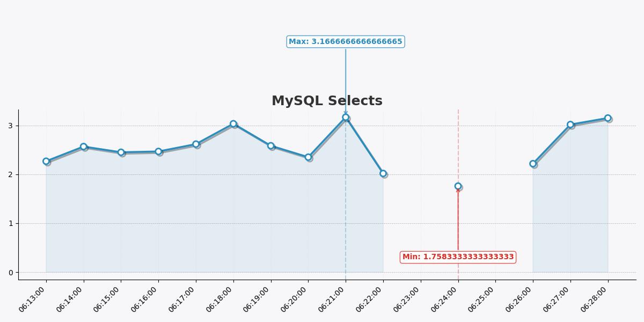The image size is (644, 322).
Task: Select the data point at 06:26:00
Action: click(533, 164)
